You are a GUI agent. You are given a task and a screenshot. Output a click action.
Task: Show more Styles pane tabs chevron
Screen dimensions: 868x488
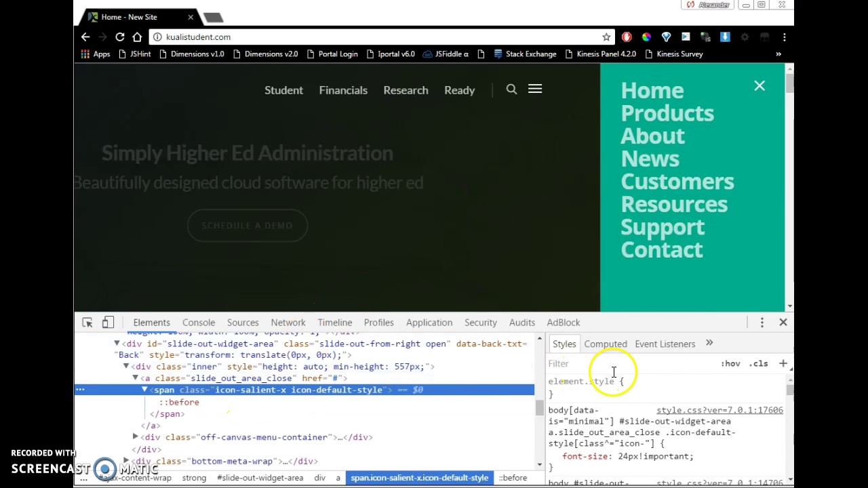pos(709,344)
